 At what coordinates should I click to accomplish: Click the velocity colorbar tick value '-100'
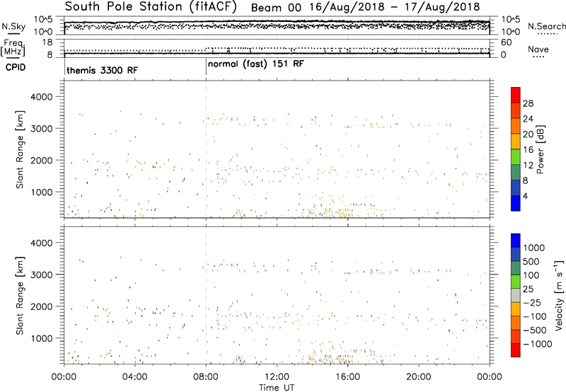535,316
